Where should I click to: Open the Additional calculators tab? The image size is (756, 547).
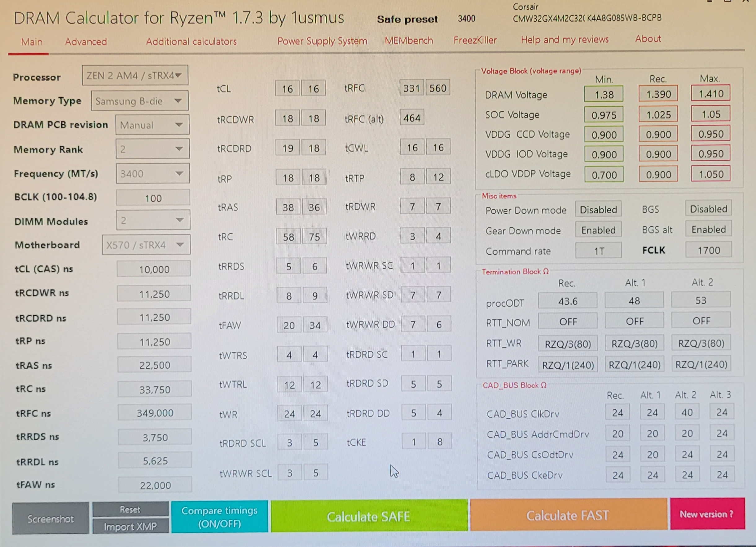coord(191,41)
